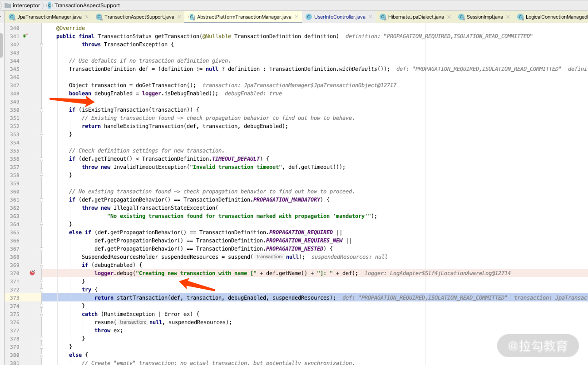Click interceptor in the breadcrumb bar
588x365 pixels.
pyautogui.click(x=26, y=5)
